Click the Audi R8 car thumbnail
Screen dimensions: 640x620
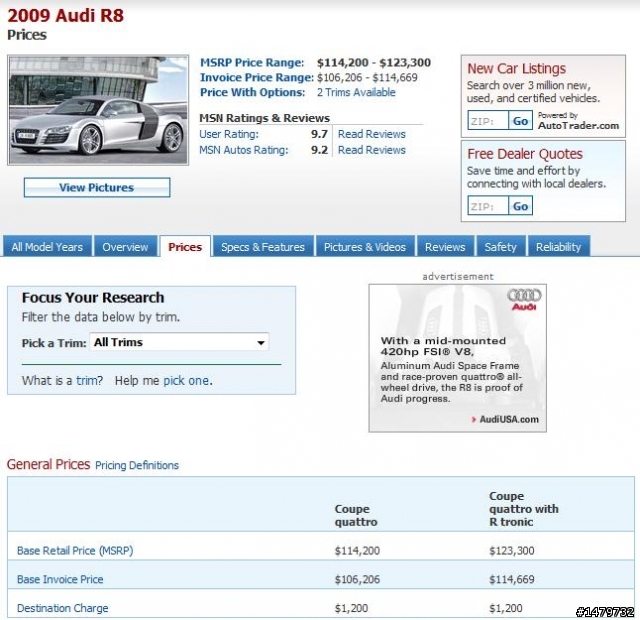pos(98,110)
